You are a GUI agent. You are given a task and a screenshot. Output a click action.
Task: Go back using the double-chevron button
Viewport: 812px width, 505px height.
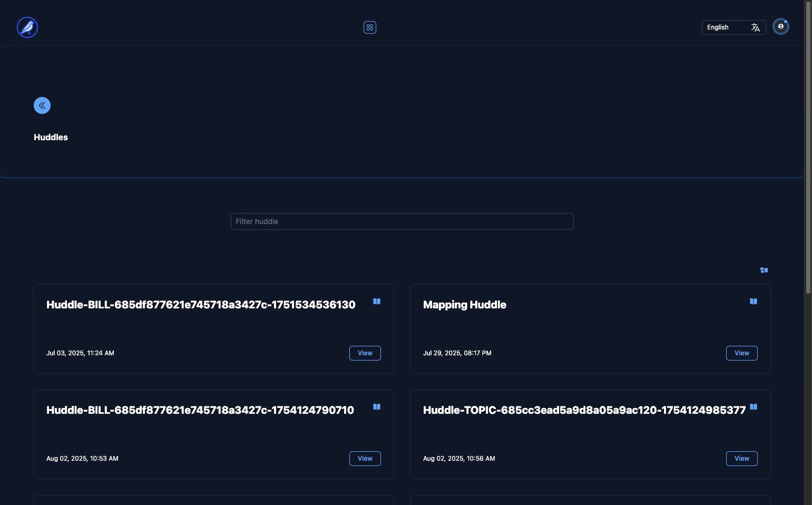[42, 105]
